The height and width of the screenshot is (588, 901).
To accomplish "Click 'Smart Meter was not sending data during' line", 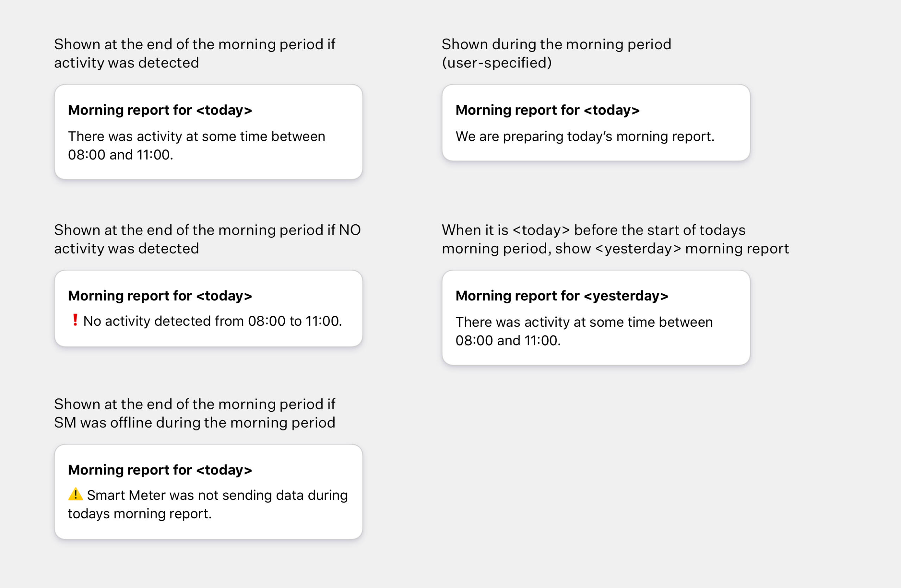I will pyautogui.click(x=217, y=495).
